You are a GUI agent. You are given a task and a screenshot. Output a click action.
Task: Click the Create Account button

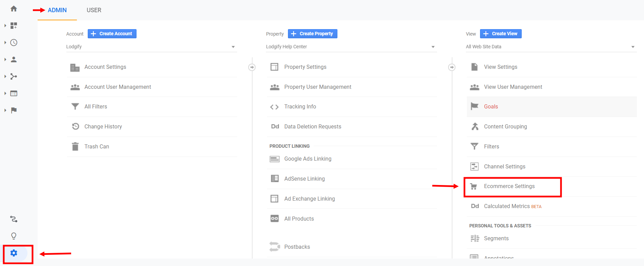point(112,34)
